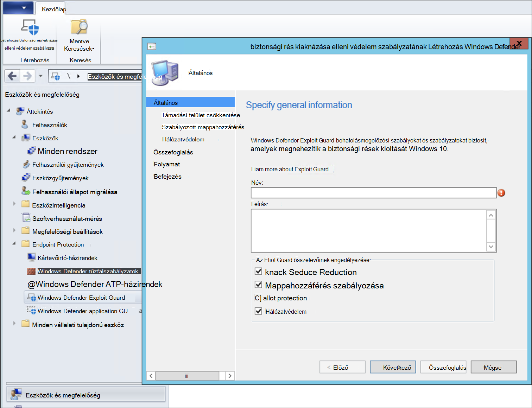Click the Mégse button

494,367
